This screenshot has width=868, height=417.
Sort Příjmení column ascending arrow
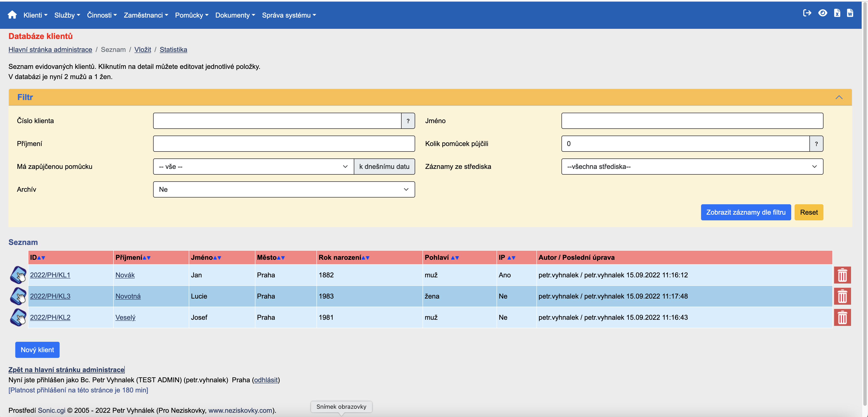coord(144,258)
